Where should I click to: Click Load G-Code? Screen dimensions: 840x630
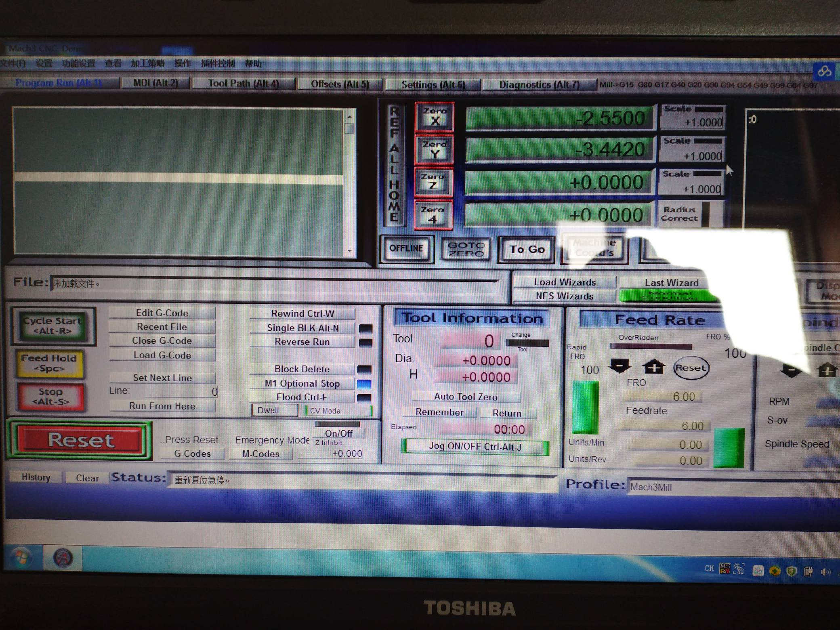pos(162,355)
